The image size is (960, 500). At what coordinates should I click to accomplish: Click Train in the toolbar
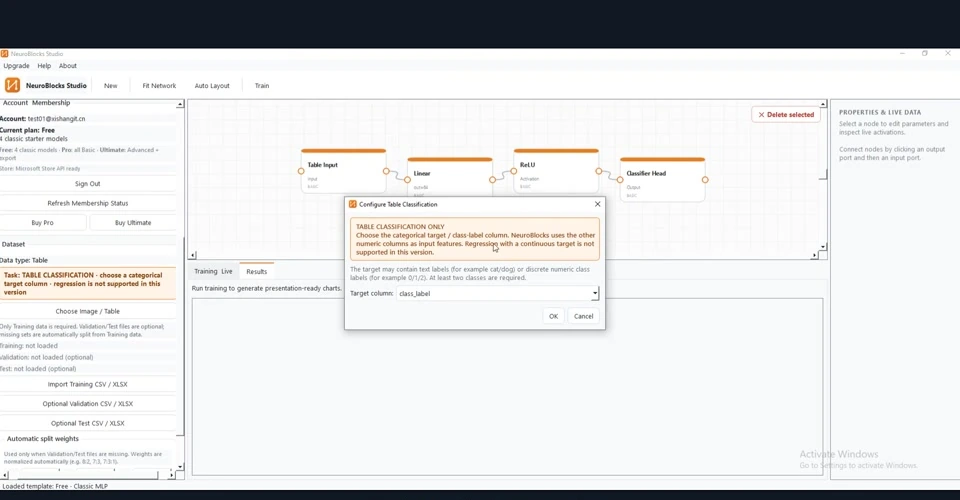click(262, 86)
